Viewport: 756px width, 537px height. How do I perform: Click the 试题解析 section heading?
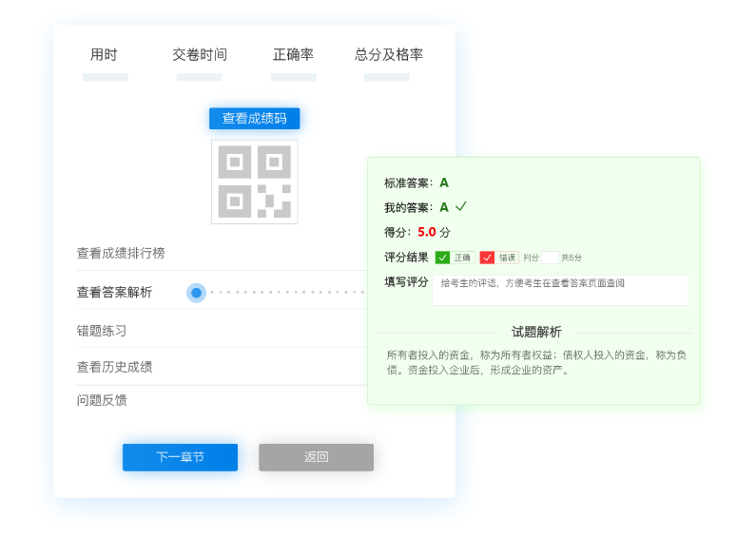536,332
